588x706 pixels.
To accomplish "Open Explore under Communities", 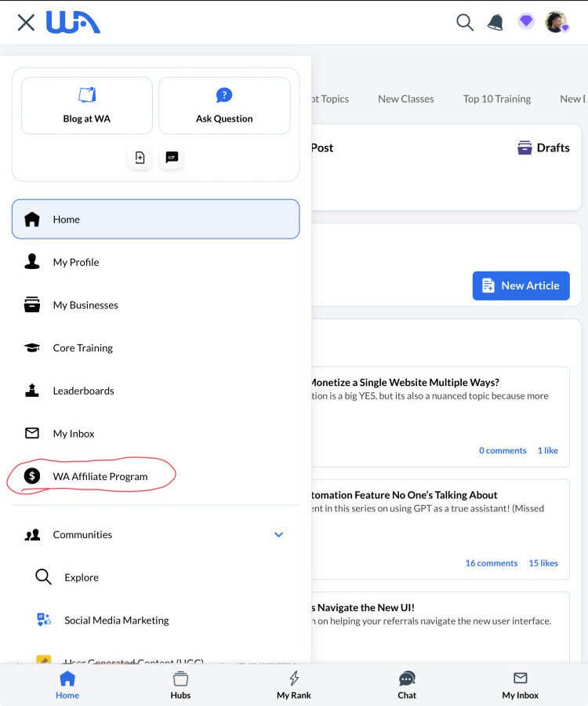I will click(x=82, y=577).
